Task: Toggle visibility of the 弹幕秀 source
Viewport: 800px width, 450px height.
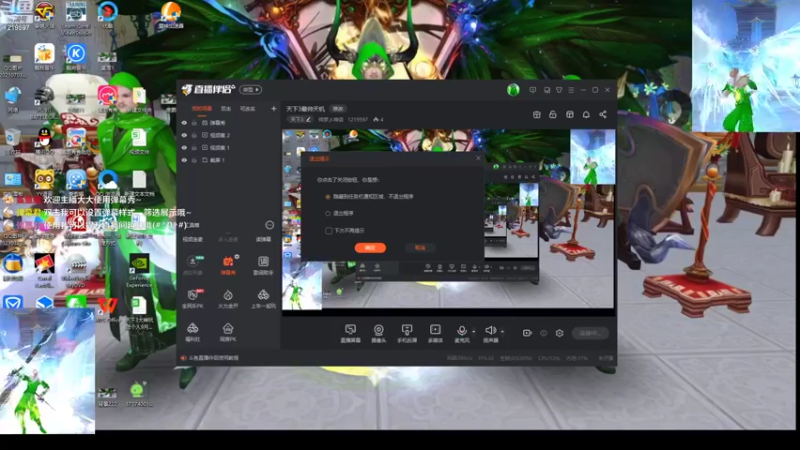Action: click(x=184, y=123)
